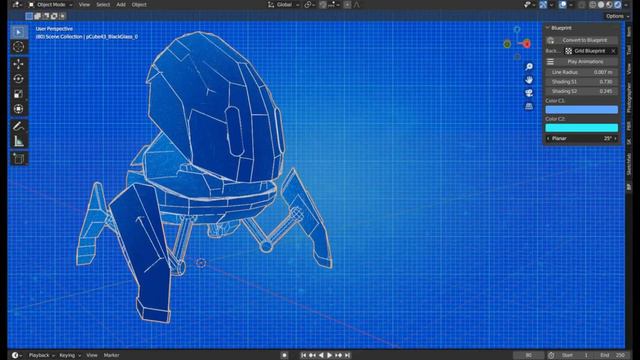Toggle proportional editing
The height and width of the screenshot is (360, 640).
point(347,4)
